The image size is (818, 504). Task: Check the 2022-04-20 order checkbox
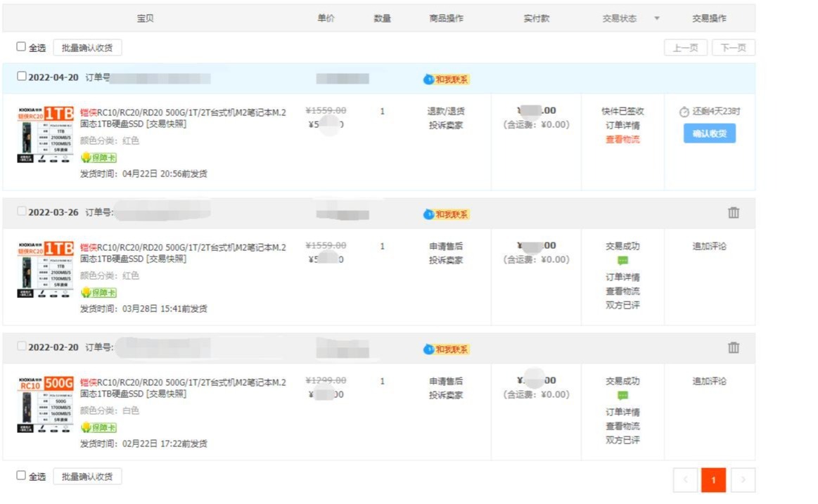click(20, 75)
